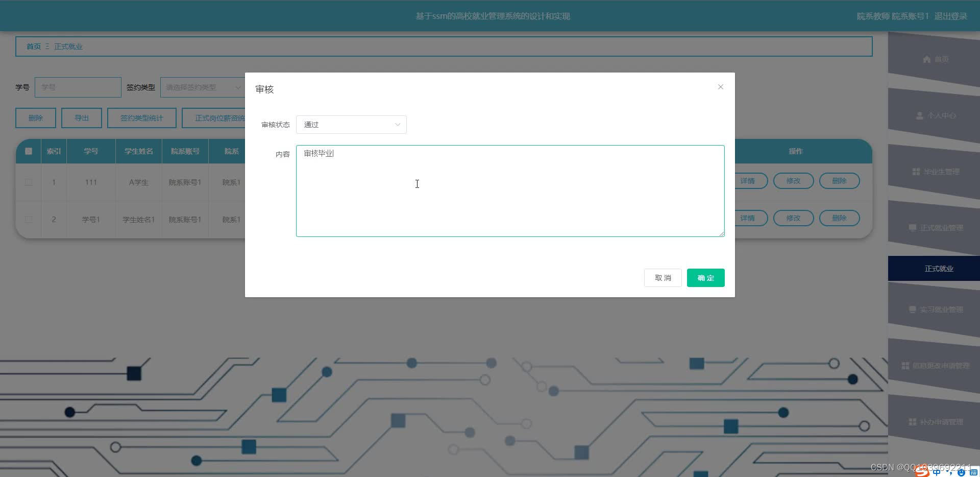Focus the 学号 search input field
Image resolution: width=980 pixels, height=477 pixels.
(x=78, y=87)
